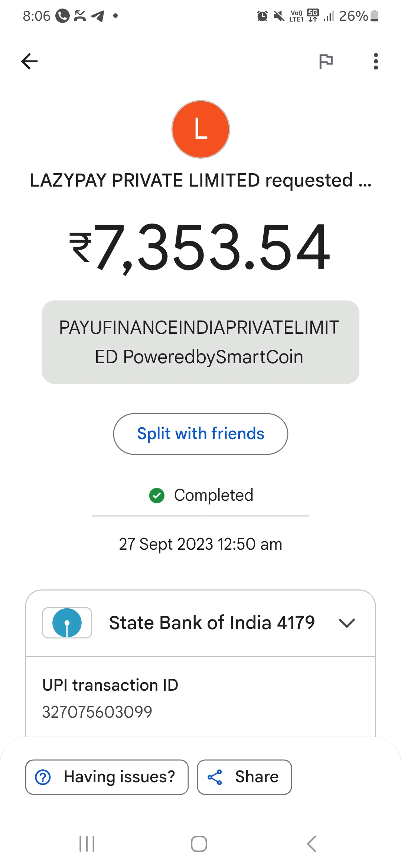Tap the flag report icon
The height and width of the screenshot is (868, 401).
tap(326, 61)
